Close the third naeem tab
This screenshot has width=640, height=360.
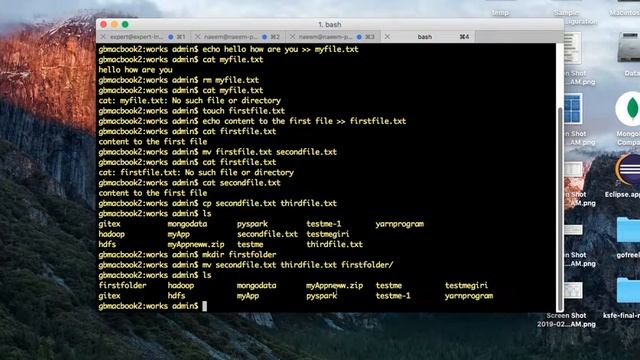[292, 37]
